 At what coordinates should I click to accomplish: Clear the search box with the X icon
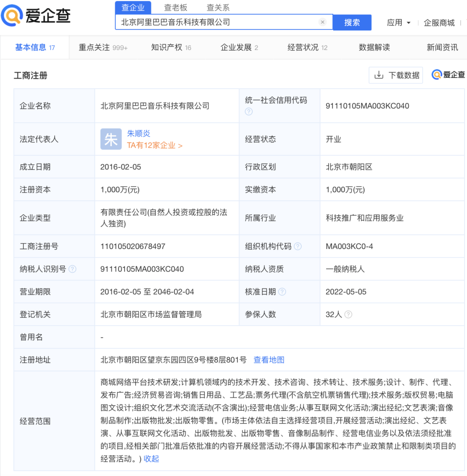pyautogui.click(x=322, y=22)
